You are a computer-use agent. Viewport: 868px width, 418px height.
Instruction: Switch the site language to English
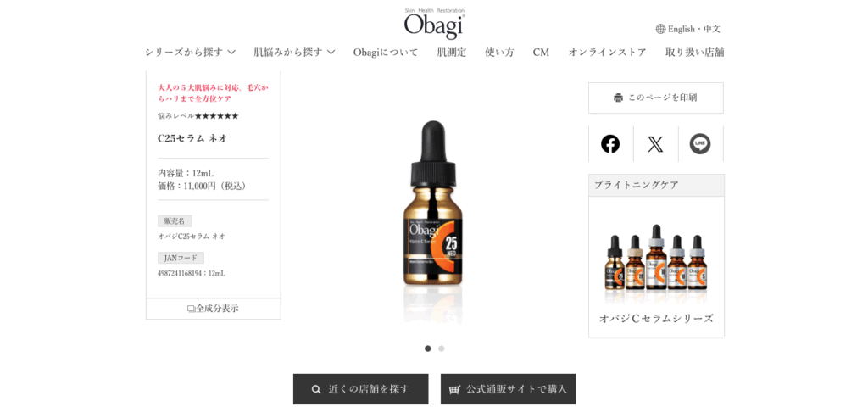click(682, 29)
